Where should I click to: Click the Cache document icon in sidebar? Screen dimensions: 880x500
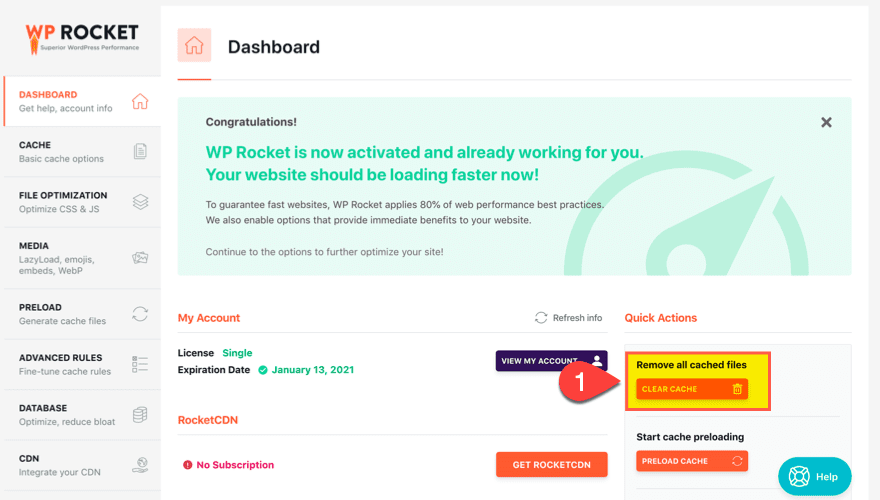tap(140, 152)
